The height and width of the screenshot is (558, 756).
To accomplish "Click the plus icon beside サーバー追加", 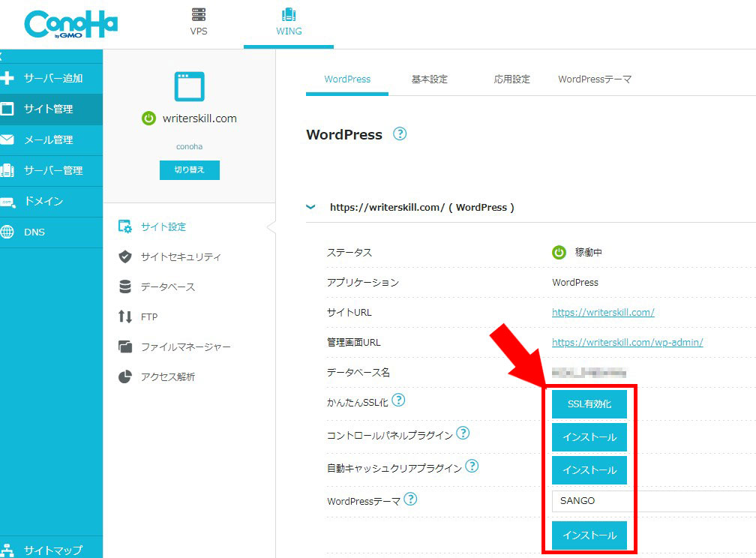I will coord(7,78).
